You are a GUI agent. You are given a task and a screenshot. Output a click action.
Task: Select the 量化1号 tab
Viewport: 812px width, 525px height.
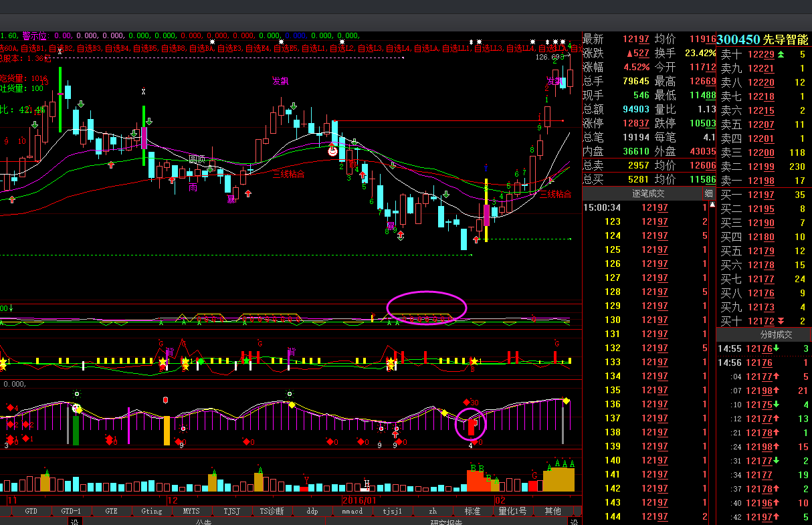point(512,511)
